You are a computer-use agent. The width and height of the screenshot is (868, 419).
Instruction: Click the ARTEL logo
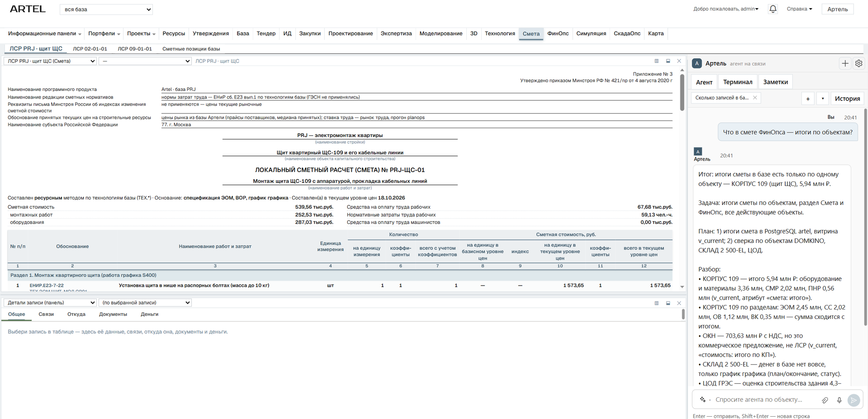pyautogui.click(x=28, y=9)
